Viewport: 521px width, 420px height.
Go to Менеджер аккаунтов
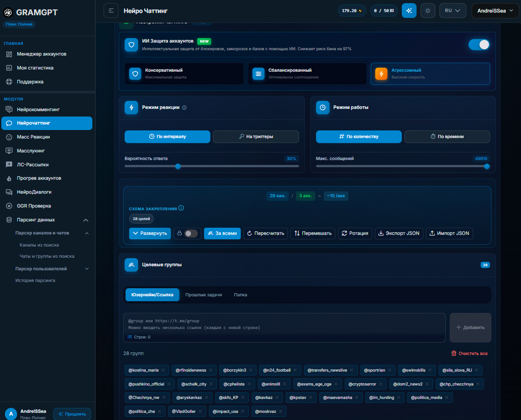tap(47, 54)
